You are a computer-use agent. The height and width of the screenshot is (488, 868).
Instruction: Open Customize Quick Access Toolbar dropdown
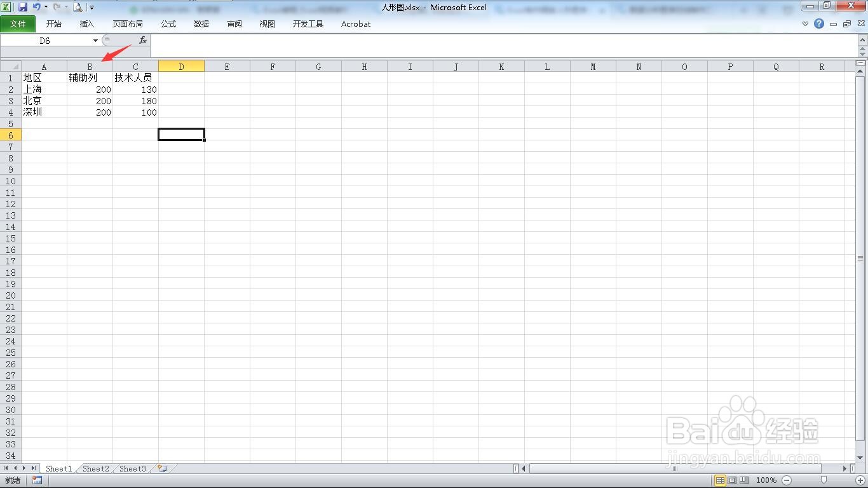tap(92, 8)
